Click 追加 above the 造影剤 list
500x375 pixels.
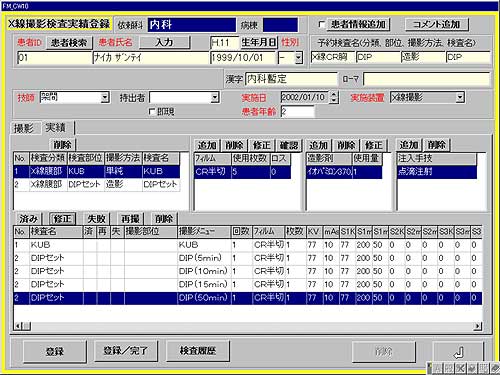319,145
